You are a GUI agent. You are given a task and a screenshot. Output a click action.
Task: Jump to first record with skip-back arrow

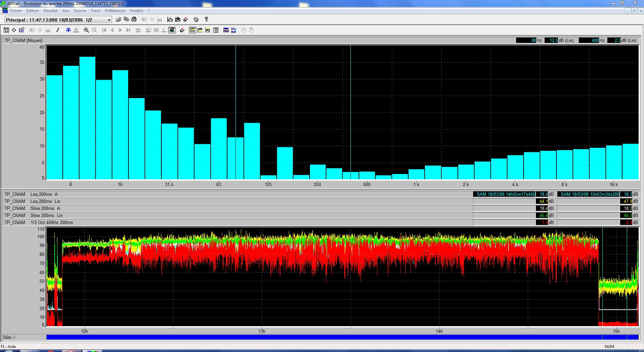tap(104, 30)
